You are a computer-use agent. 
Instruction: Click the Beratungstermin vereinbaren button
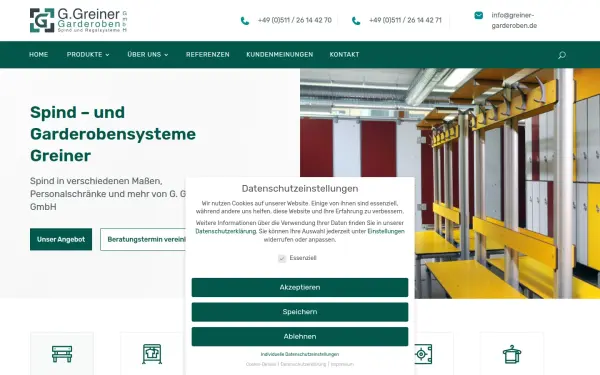[x=143, y=240]
